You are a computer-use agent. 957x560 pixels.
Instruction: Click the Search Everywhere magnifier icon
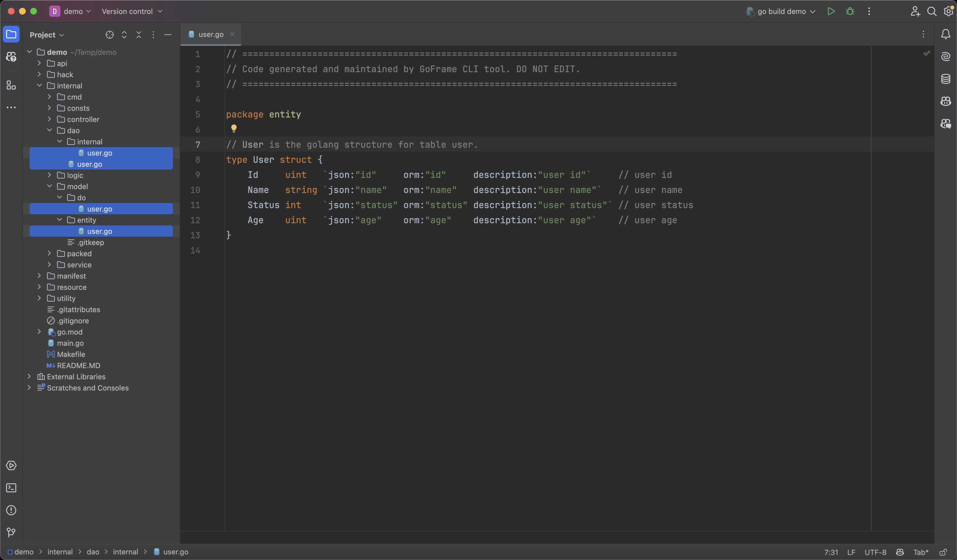tap(932, 11)
